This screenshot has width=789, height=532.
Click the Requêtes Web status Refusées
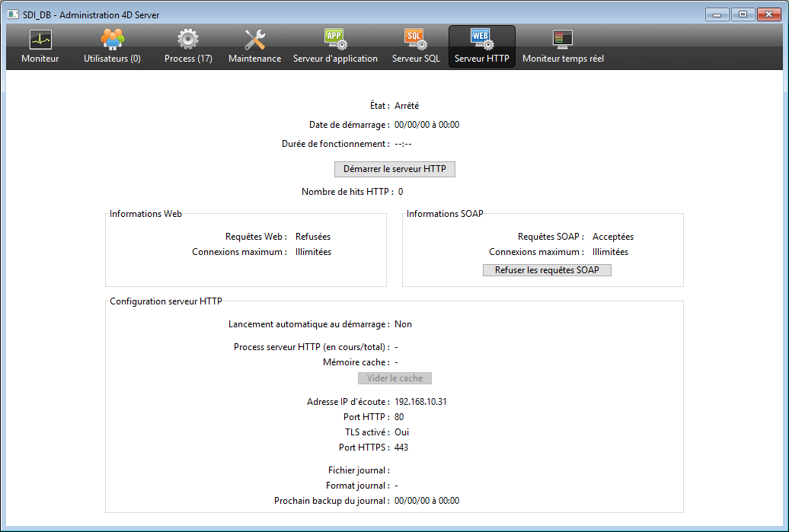(313, 237)
